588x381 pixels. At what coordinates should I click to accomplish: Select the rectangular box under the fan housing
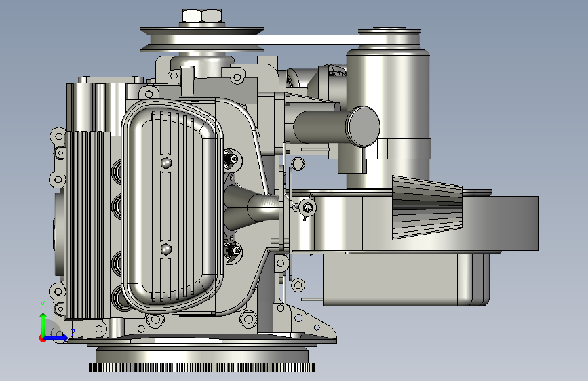point(406,279)
